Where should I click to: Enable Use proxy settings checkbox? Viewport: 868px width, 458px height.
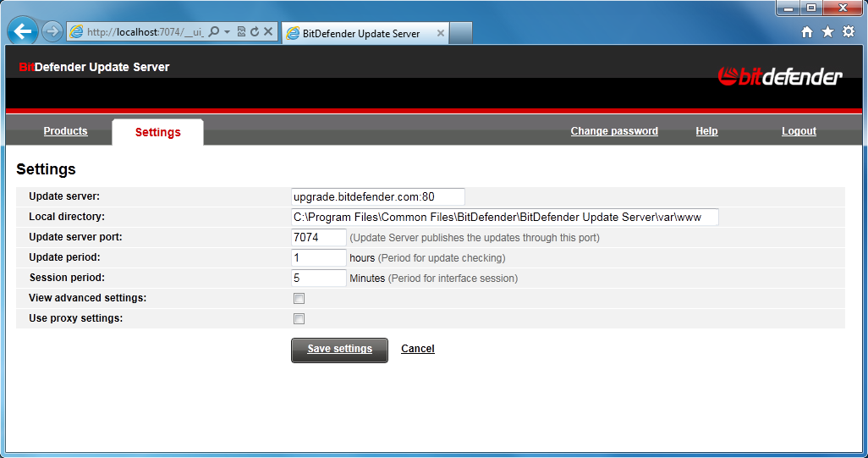coord(299,318)
